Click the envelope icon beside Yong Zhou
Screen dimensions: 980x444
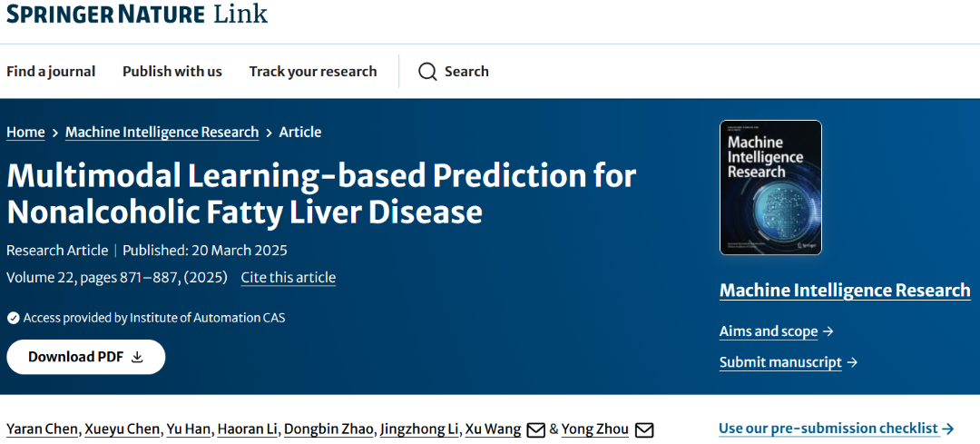pyautogui.click(x=643, y=429)
